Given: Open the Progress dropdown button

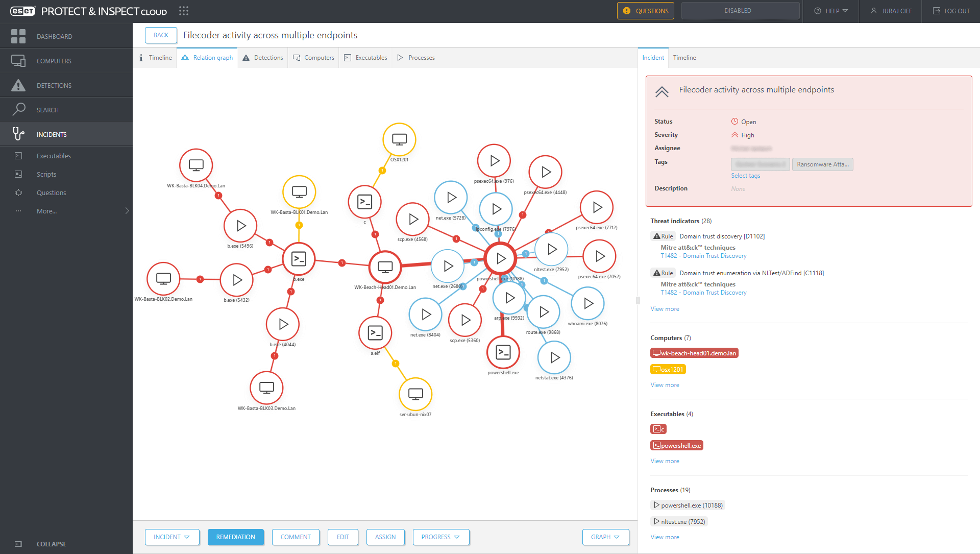Looking at the screenshot, I should (x=440, y=537).
